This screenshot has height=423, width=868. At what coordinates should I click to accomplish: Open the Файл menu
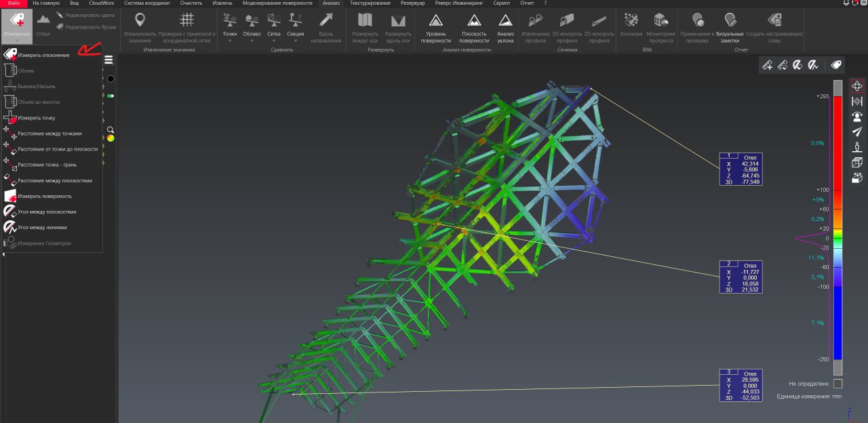(x=13, y=3)
